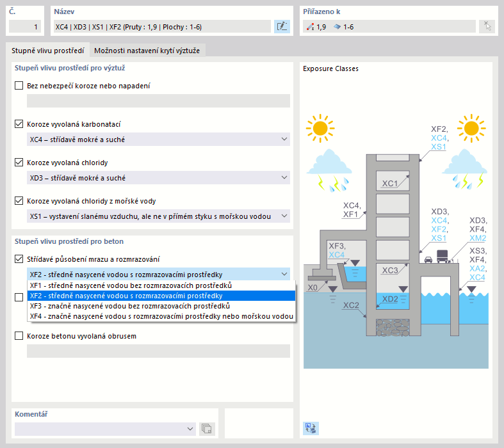This screenshot has height=448, width=504.
Task: Click the XM2 label in diagram
Action: (478, 238)
